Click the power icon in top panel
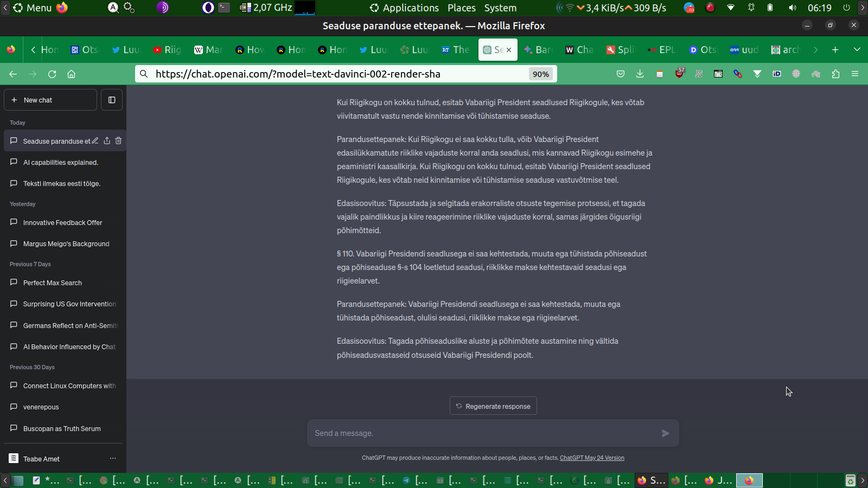Screen dimensions: 868x488 846,8
